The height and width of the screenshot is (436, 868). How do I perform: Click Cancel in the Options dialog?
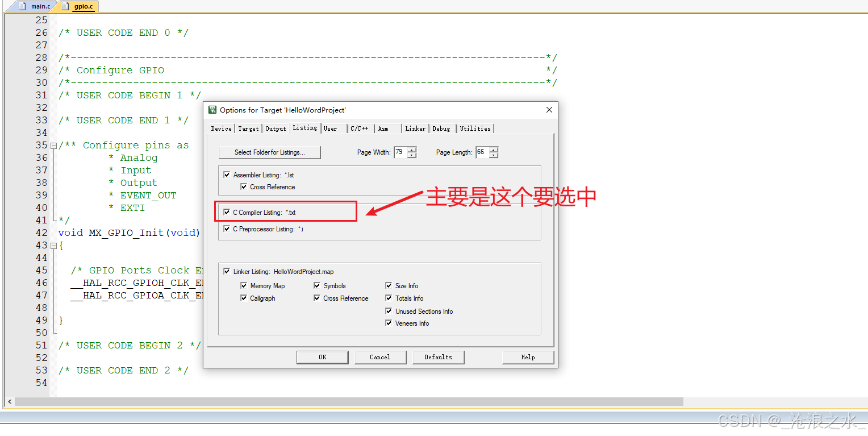pyautogui.click(x=380, y=357)
